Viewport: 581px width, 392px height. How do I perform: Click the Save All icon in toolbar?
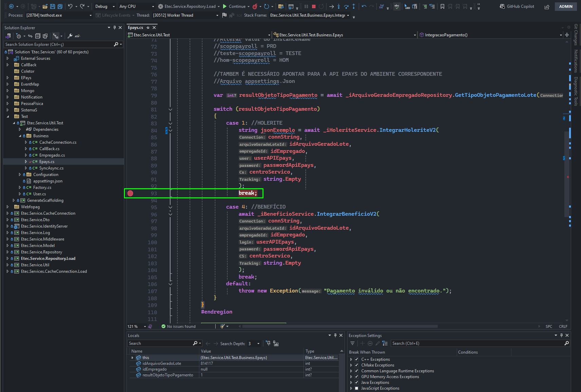click(60, 6)
